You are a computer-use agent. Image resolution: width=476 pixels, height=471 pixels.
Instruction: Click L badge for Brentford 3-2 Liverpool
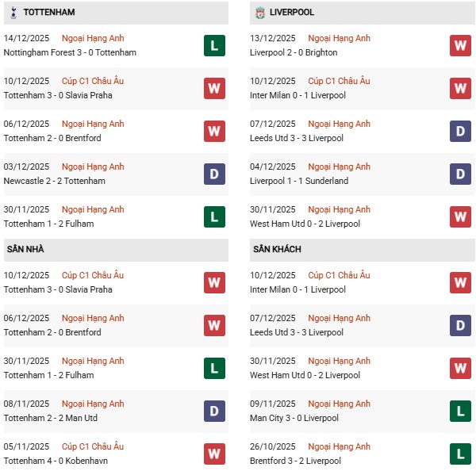(461, 454)
